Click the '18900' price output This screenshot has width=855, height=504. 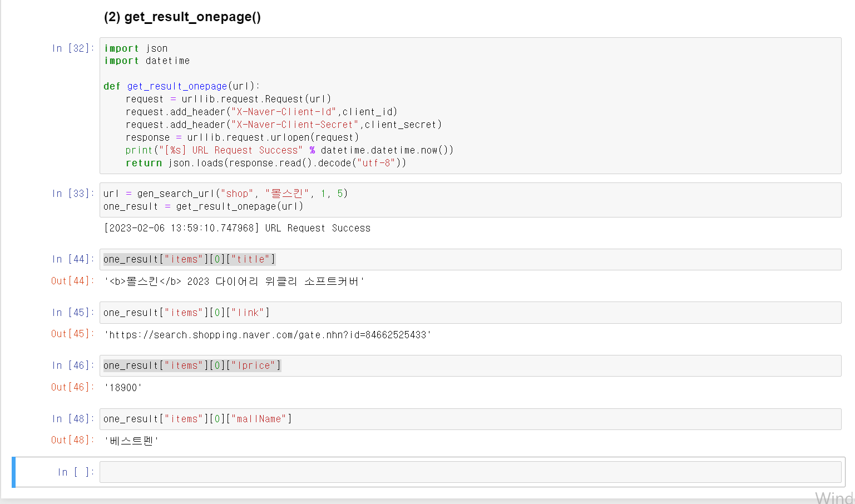123,388
